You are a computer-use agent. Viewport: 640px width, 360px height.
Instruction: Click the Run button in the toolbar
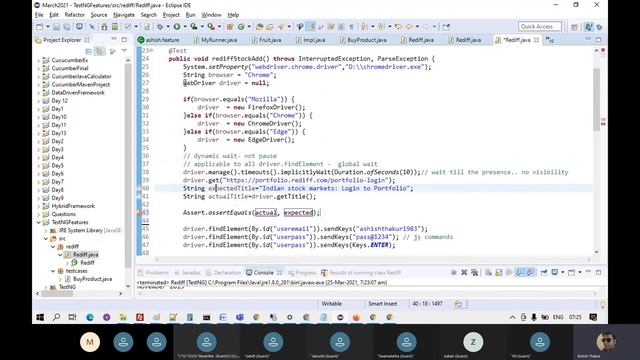pos(177,27)
